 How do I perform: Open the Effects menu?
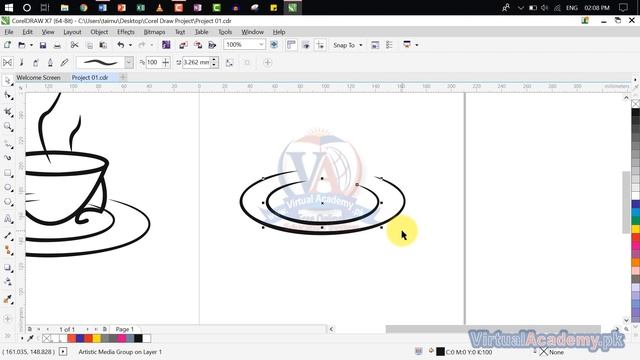coord(126,32)
